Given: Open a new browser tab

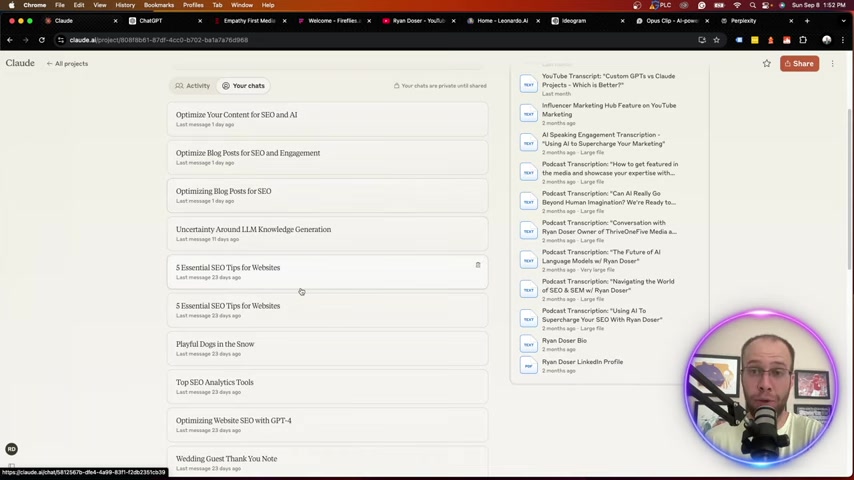Looking at the screenshot, I should [x=807, y=21].
